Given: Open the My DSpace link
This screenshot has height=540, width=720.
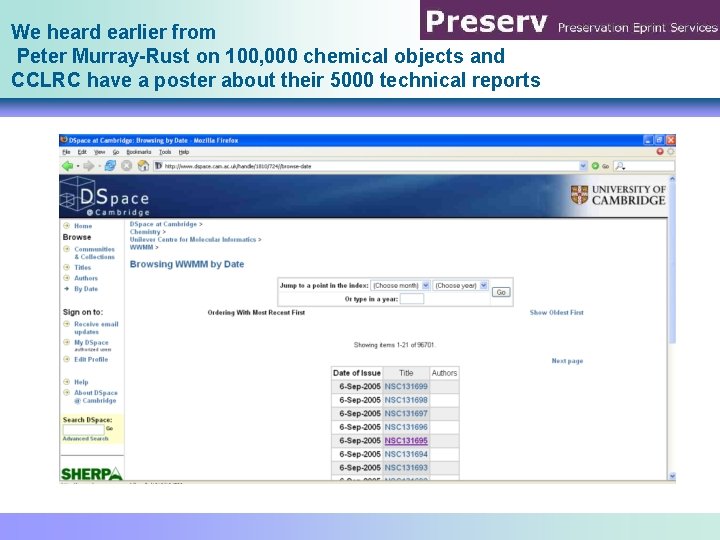Looking at the screenshot, I should [91, 343].
